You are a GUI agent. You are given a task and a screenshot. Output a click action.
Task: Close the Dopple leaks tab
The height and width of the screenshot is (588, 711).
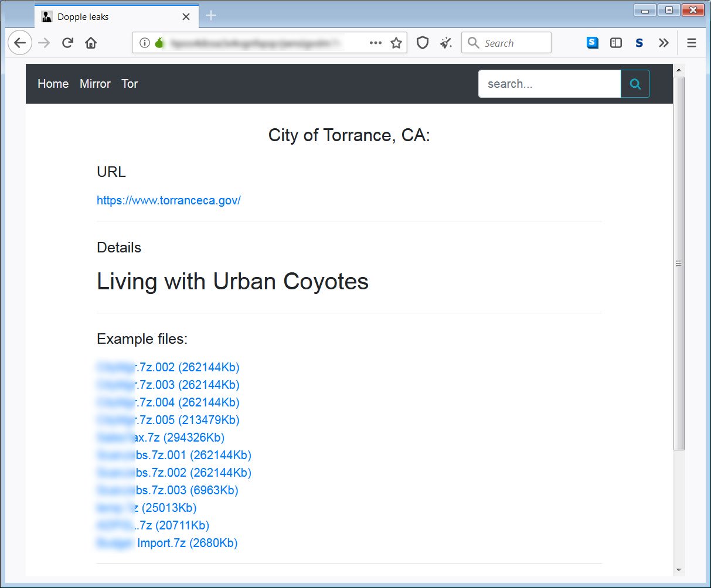186,17
